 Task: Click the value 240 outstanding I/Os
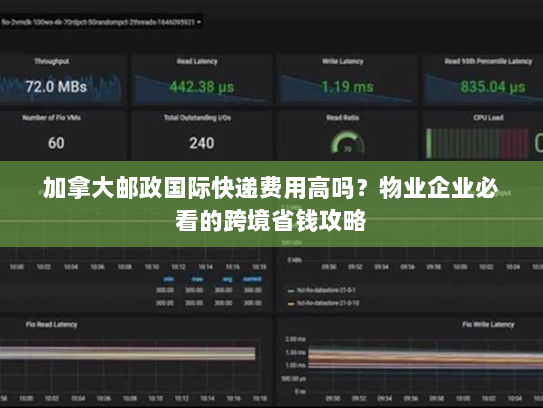(202, 143)
